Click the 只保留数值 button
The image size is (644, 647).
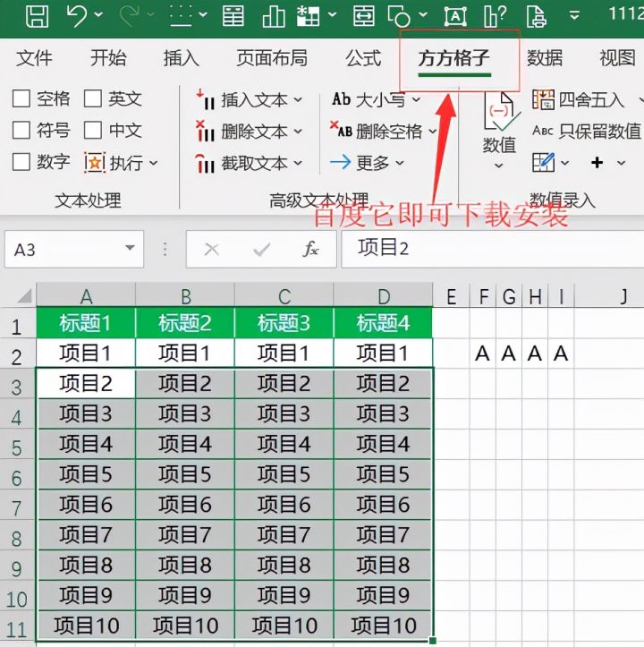(586, 132)
